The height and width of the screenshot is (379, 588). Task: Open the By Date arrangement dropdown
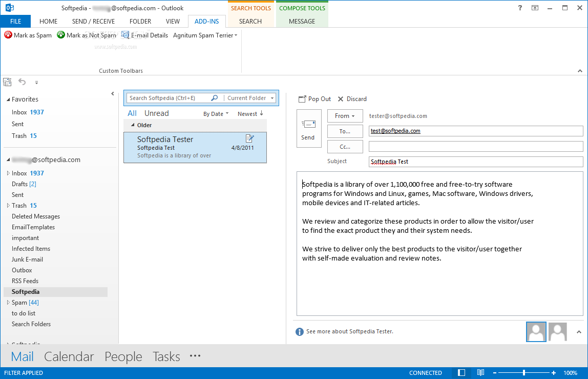pyautogui.click(x=216, y=114)
